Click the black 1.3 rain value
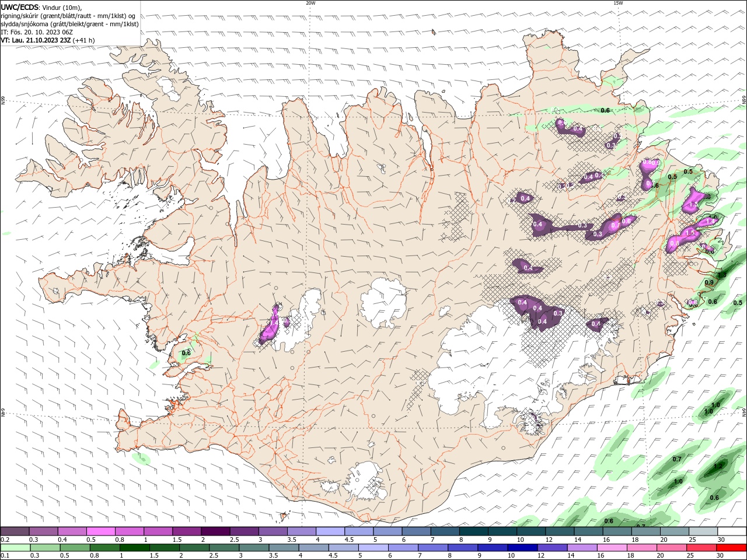Viewport: 747px width, 560px height. [721, 275]
